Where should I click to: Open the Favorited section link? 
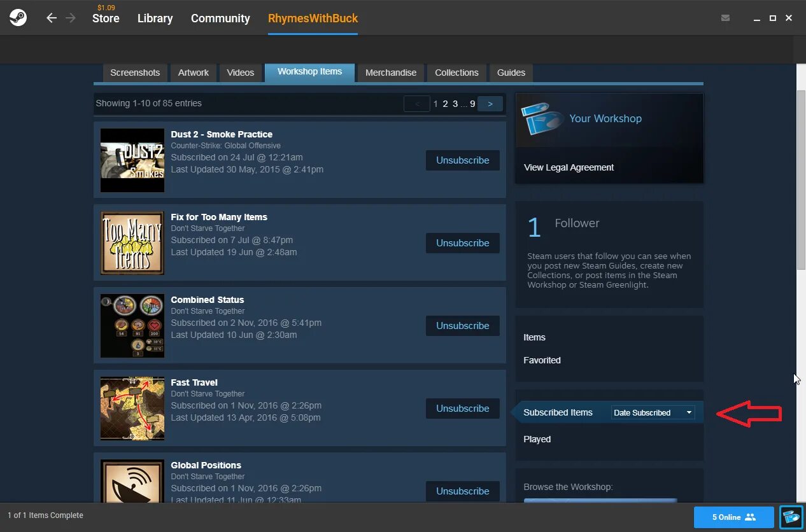542,360
